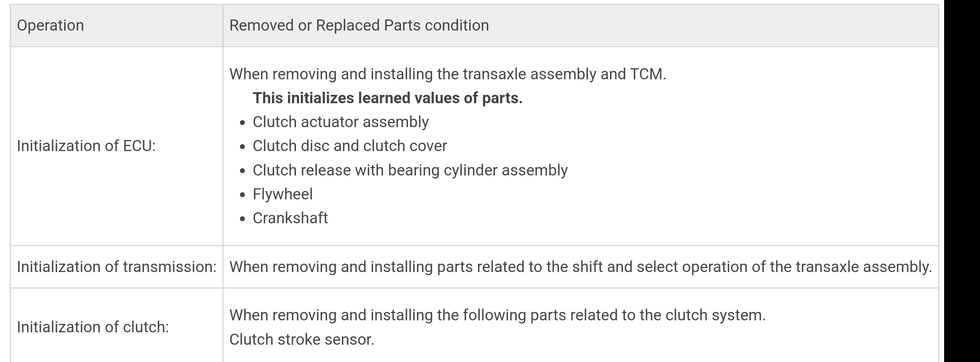Select the "Clutch actuator assembly" list item
980x362 pixels.
(x=340, y=122)
